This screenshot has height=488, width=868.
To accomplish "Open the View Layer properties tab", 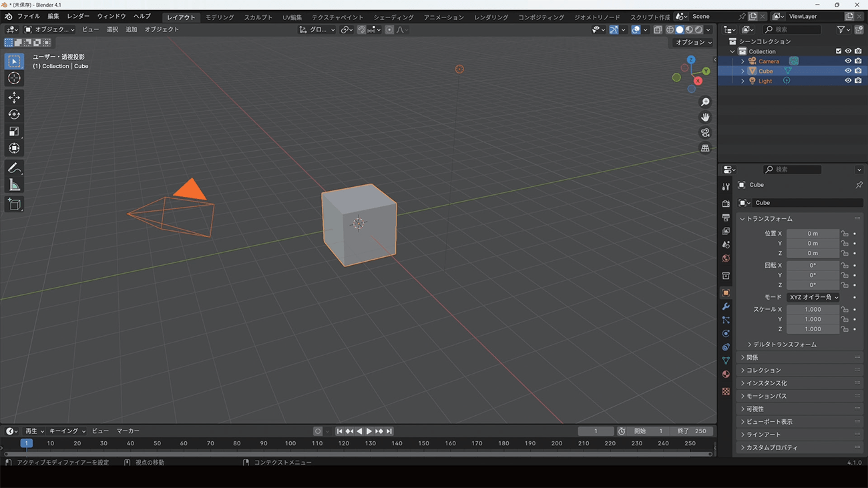I will pos(726,231).
